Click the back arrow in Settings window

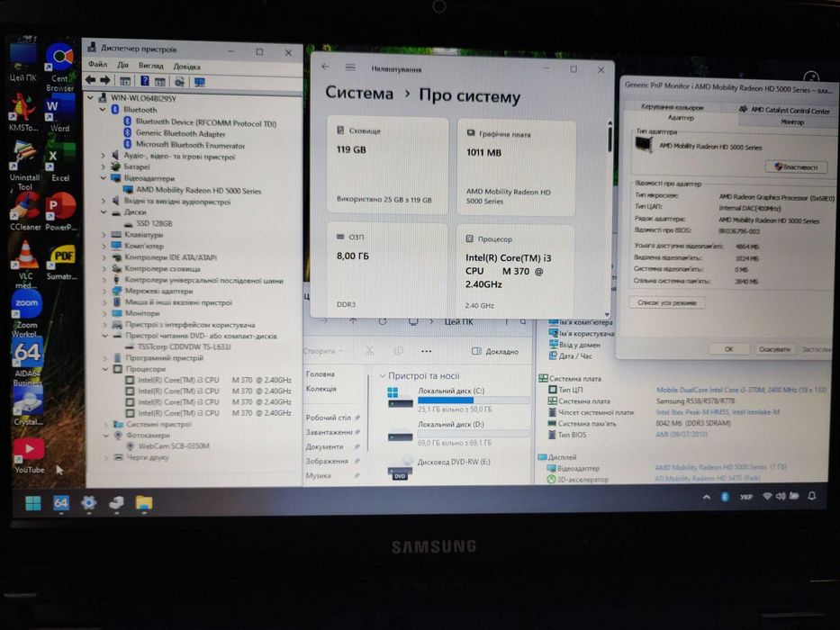(325, 67)
